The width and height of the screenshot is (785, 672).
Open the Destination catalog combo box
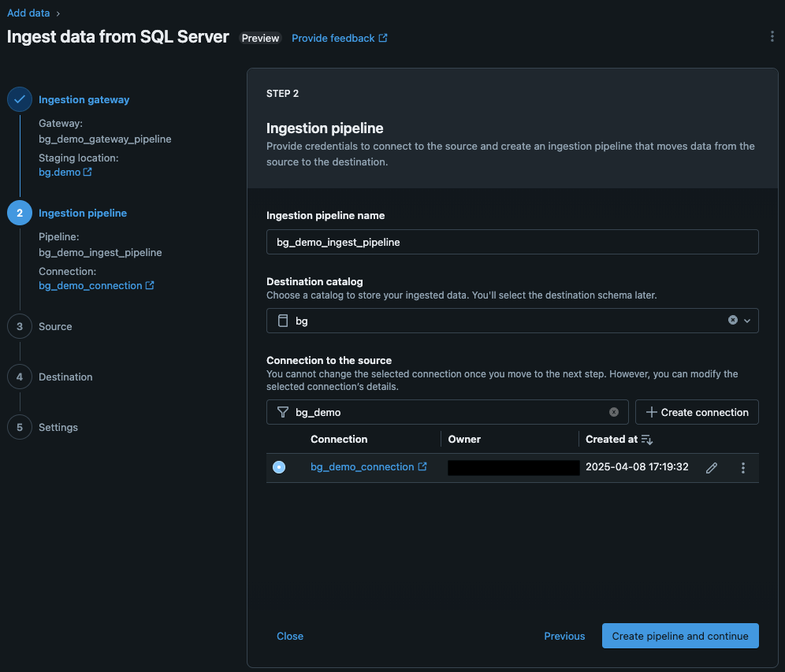click(x=512, y=321)
